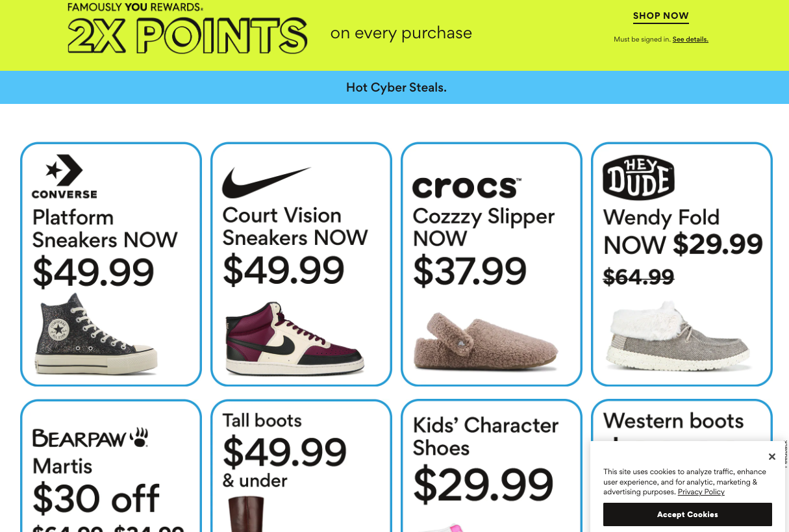Click the glitter Converse platform sneaker image
This screenshot has width=789, height=532.
coord(95,335)
